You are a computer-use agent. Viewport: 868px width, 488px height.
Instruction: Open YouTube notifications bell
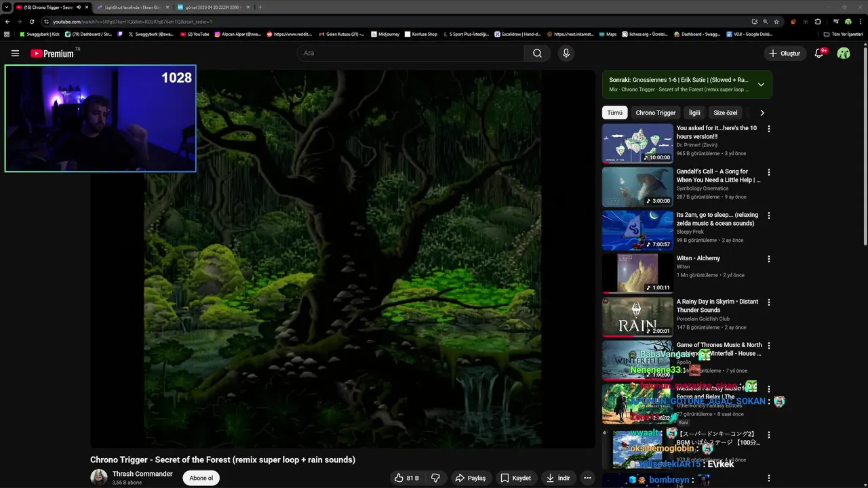819,54
